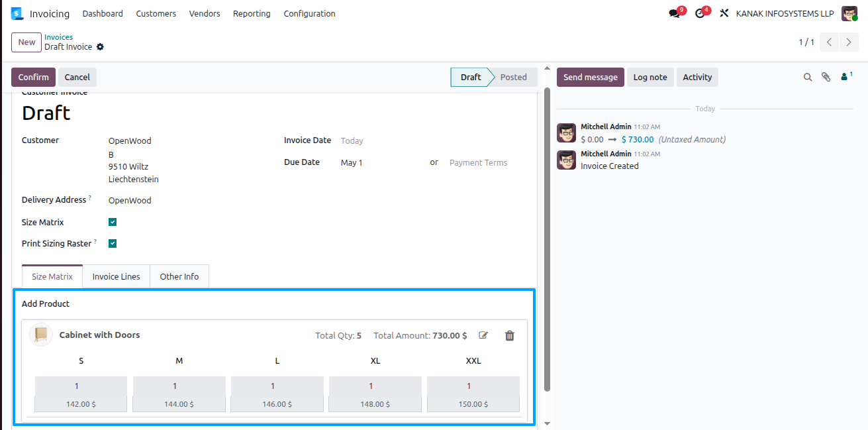The image size is (868, 430).
Task: Click the M size quantity cell
Action: [x=179, y=386]
